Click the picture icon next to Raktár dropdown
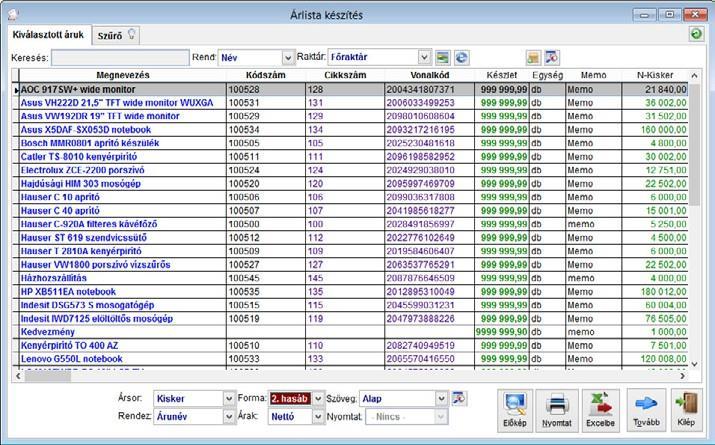This screenshot has height=445, width=715. (442, 57)
